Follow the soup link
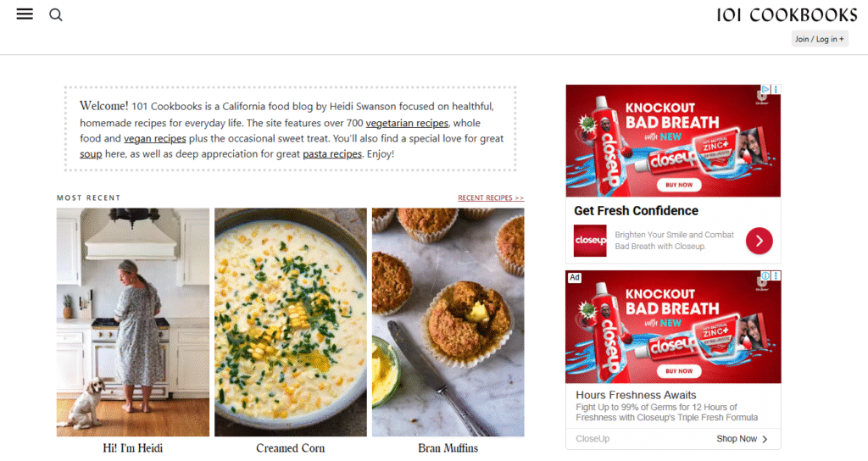The image size is (868, 461). point(91,154)
